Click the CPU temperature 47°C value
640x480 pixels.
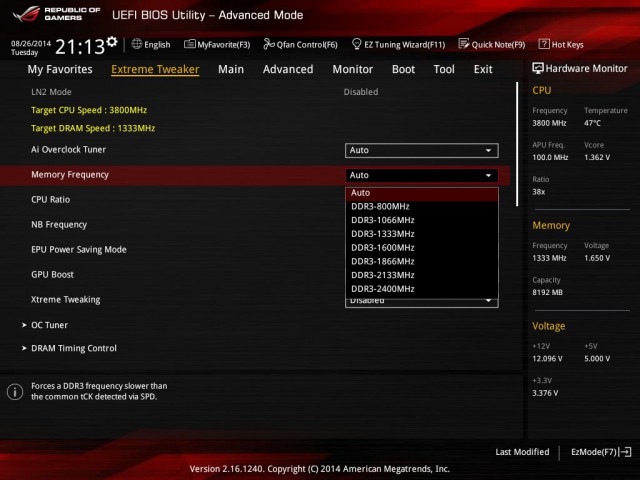point(592,123)
